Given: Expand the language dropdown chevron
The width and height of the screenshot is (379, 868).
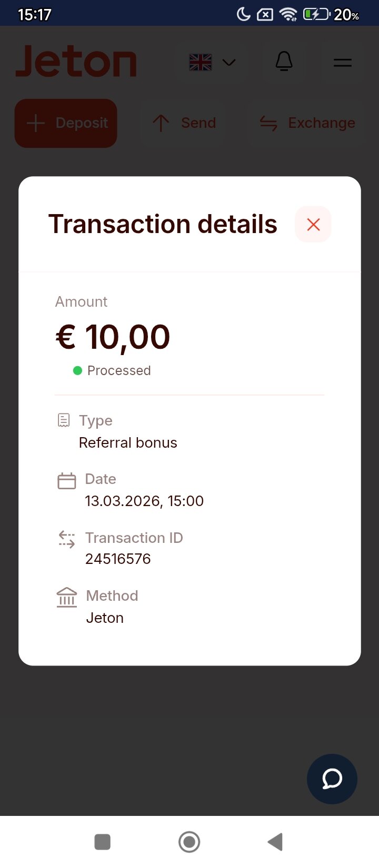Looking at the screenshot, I should [229, 63].
